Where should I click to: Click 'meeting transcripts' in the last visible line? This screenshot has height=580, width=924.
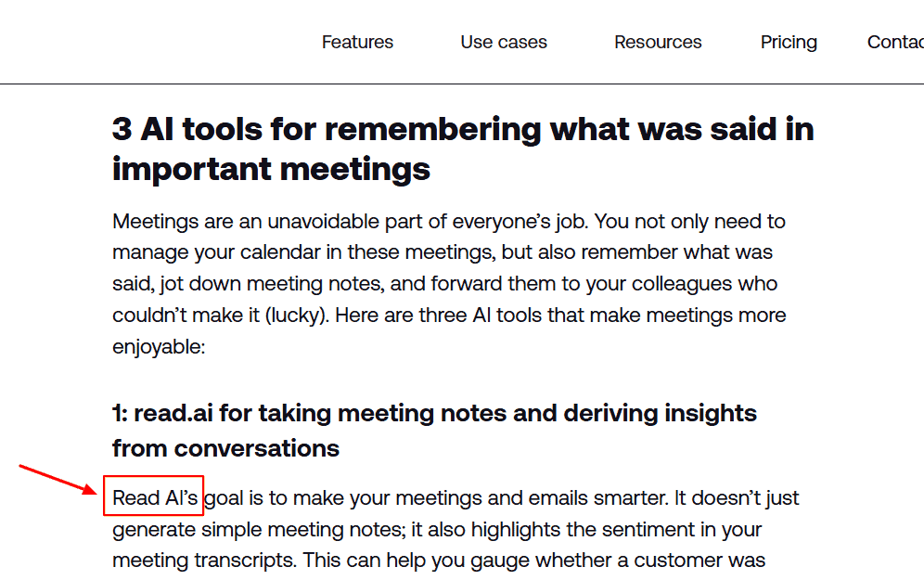204,561
